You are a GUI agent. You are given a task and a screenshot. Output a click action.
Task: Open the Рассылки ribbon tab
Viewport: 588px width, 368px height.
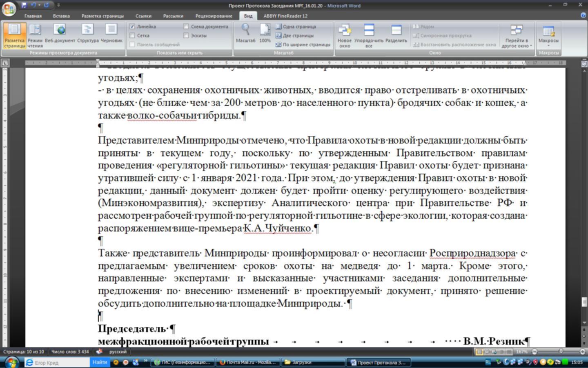pos(173,16)
